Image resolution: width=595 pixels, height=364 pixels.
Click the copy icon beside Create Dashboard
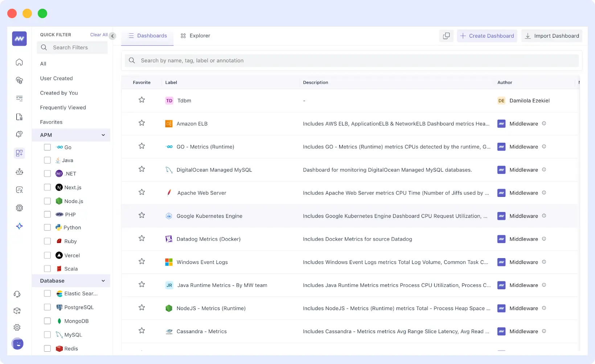coord(446,36)
